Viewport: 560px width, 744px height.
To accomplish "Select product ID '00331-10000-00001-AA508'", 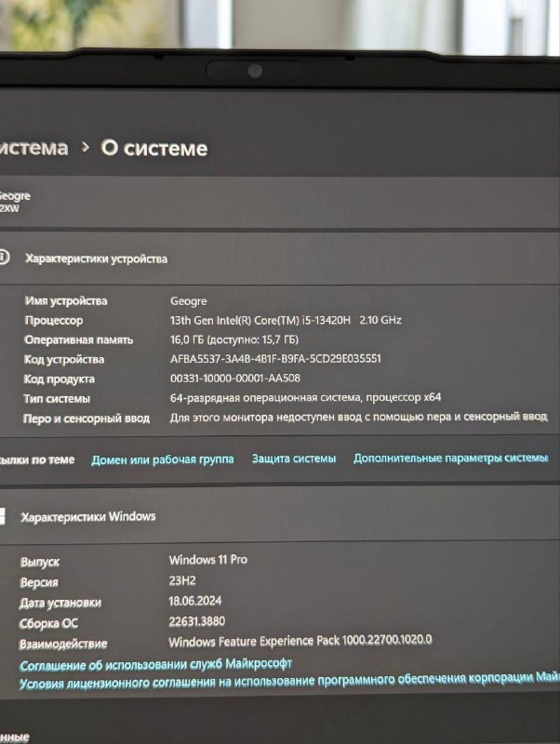I will (x=235, y=379).
